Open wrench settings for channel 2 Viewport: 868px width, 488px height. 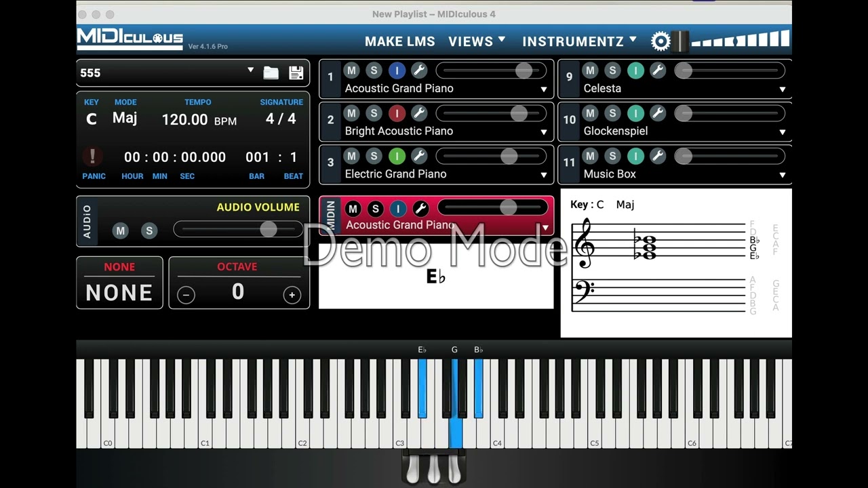(419, 113)
